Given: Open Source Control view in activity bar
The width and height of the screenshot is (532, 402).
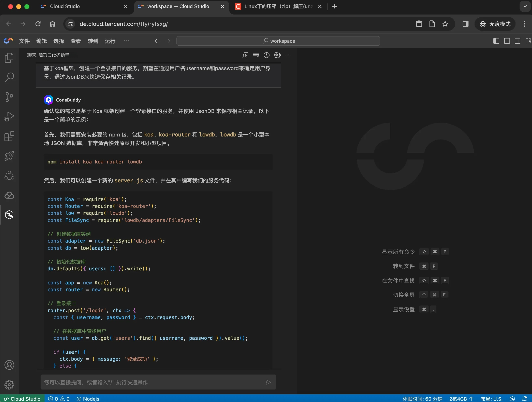Looking at the screenshot, I should pyautogui.click(x=9, y=97).
